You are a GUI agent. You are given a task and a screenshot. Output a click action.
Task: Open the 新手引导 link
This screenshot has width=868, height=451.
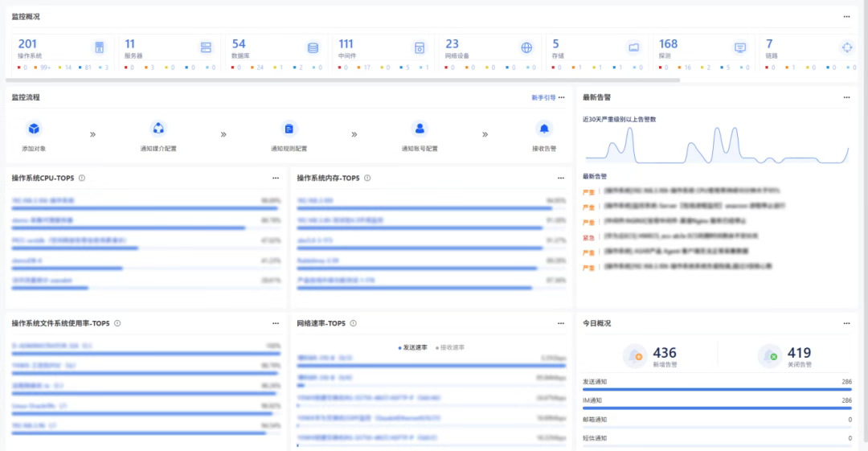click(x=543, y=97)
